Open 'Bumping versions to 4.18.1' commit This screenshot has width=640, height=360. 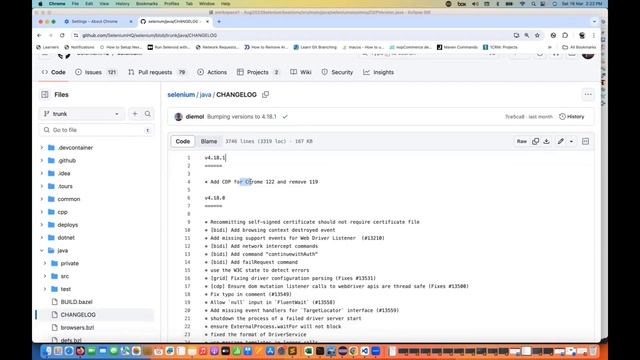click(242, 117)
